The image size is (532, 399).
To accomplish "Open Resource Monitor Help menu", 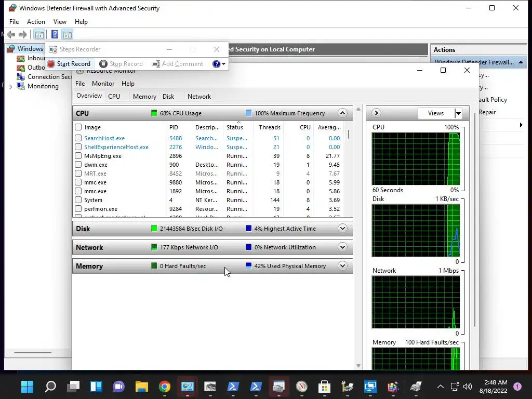I will pyautogui.click(x=128, y=84).
